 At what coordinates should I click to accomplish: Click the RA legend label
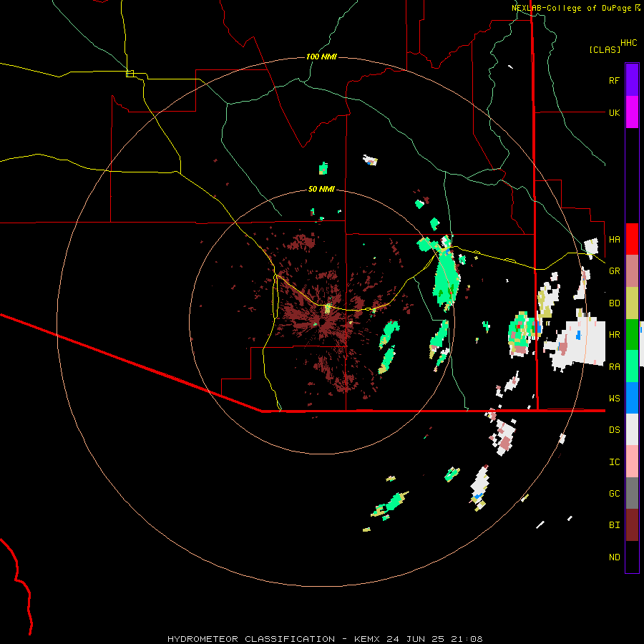pos(614,366)
